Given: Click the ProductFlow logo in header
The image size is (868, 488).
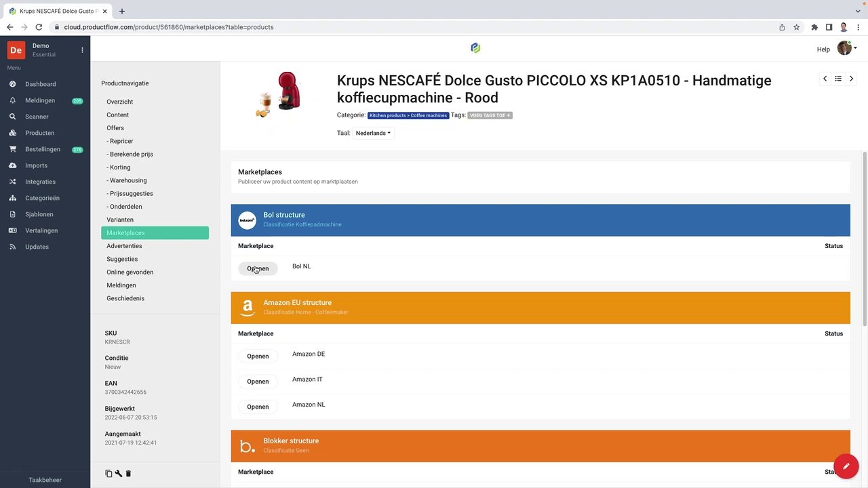Looking at the screenshot, I should point(475,47).
